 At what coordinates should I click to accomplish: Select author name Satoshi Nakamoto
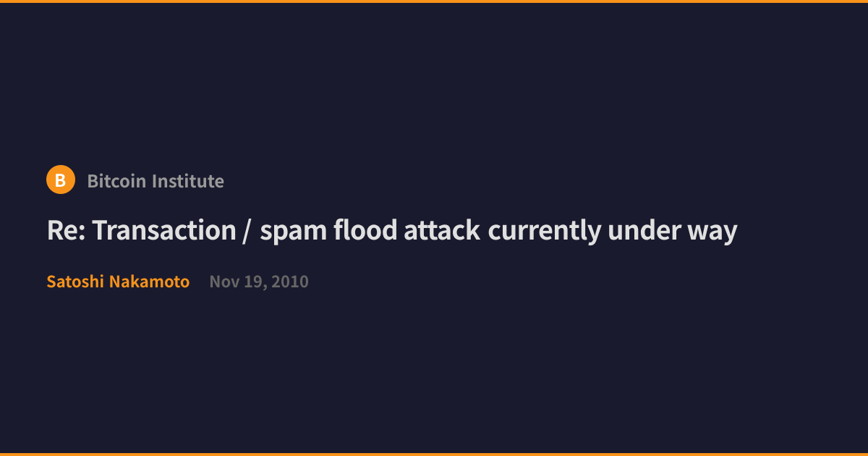[x=118, y=282]
